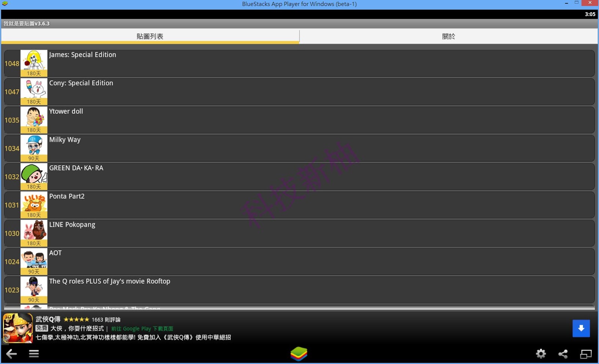Screen dimensions: 599x364
Task: Open Cony: Special Edition sticker thumbnail
Action: pyautogui.click(x=34, y=92)
